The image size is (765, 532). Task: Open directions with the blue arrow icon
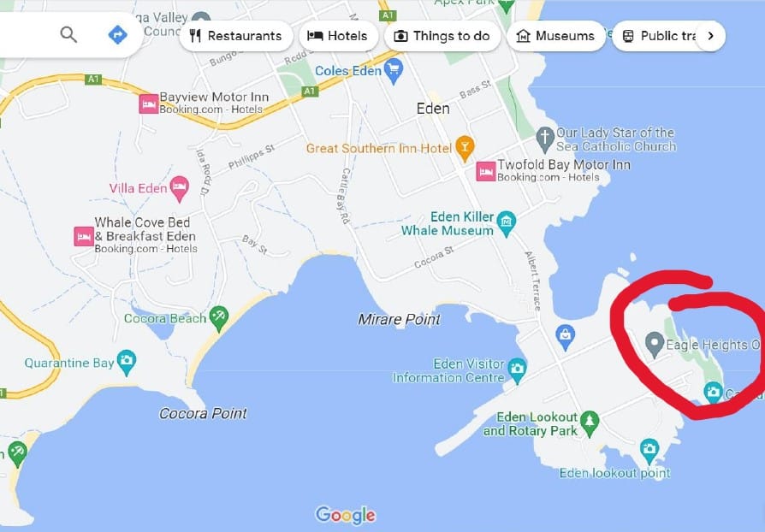pyautogui.click(x=117, y=34)
